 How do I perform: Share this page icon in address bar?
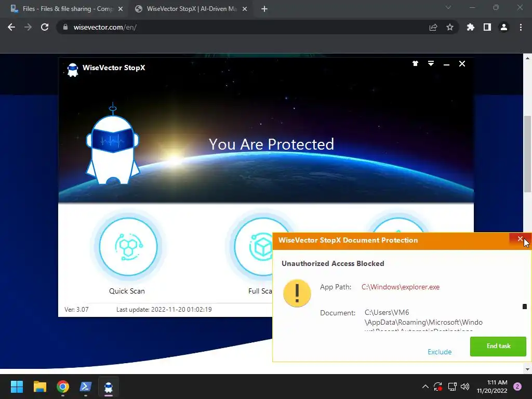(x=433, y=27)
